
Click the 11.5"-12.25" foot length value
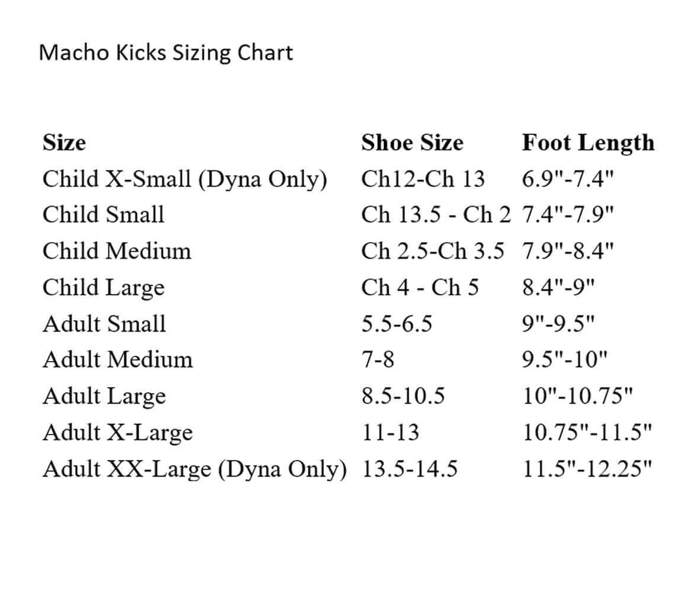pos(587,469)
